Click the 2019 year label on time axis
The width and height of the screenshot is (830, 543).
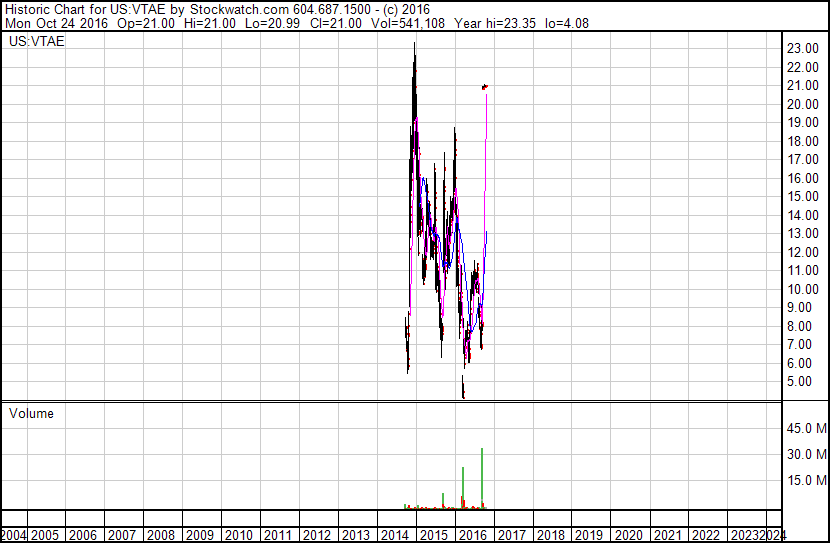[x=589, y=535]
